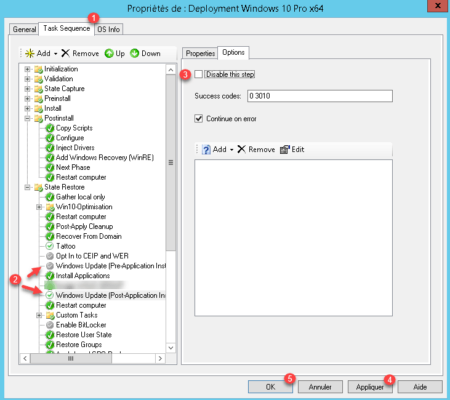The image size is (450, 400).
Task: Open the OS Info tab
Action: pos(109,29)
